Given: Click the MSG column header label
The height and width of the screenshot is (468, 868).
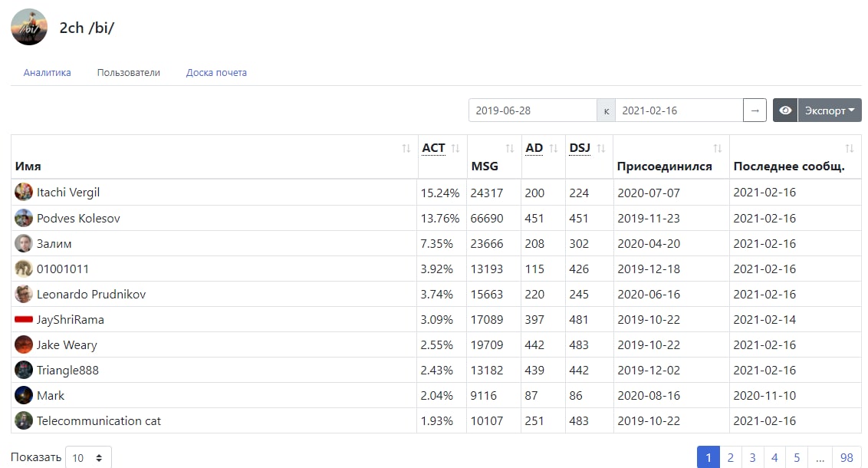Looking at the screenshot, I should click(485, 166).
